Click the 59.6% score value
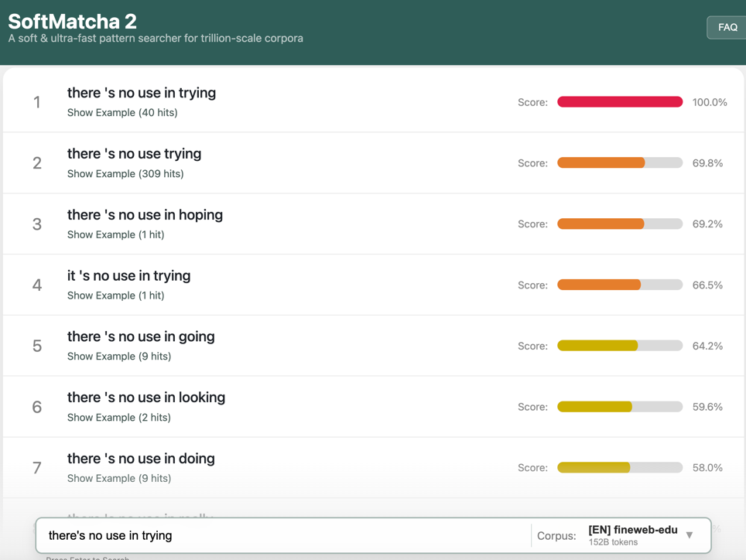746x560 pixels. point(707,407)
